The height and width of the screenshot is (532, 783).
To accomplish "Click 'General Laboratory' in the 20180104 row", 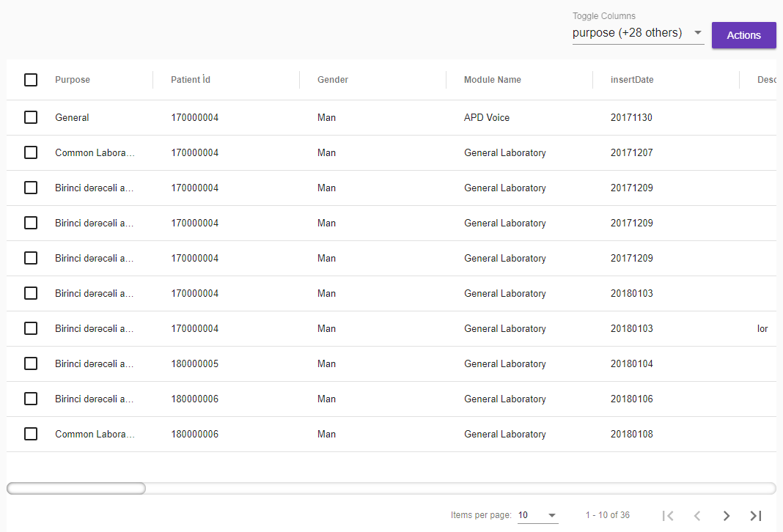I will 505,363.
